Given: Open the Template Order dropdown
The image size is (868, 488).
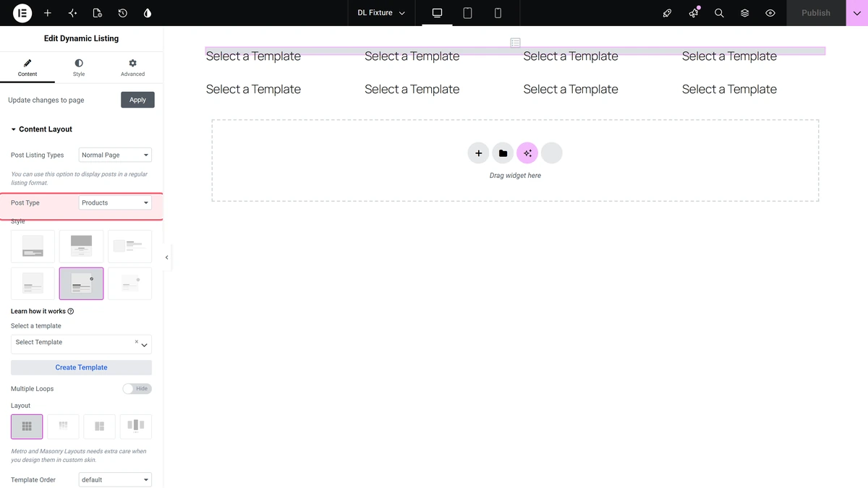Looking at the screenshot, I should 115,480.
